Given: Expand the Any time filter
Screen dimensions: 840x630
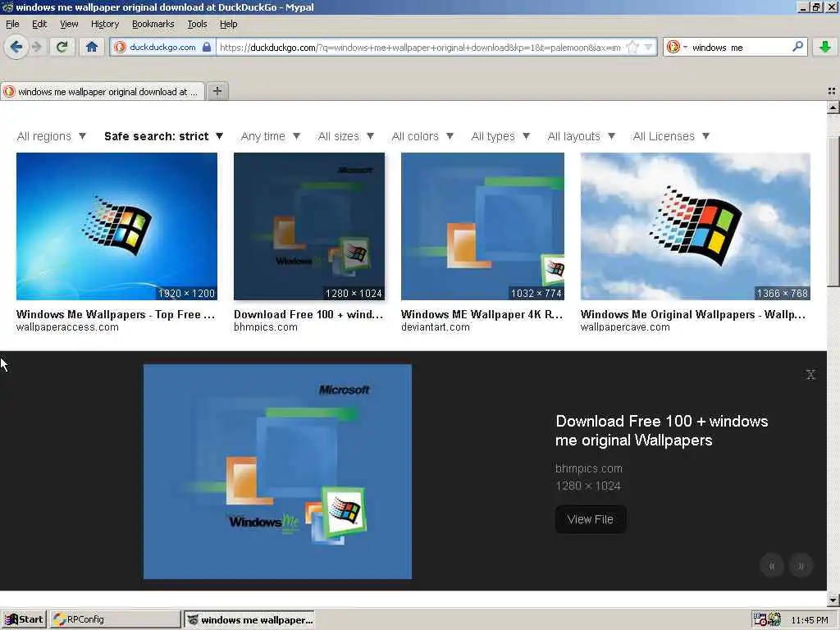Looking at the screenshot, I should point(270,136).
